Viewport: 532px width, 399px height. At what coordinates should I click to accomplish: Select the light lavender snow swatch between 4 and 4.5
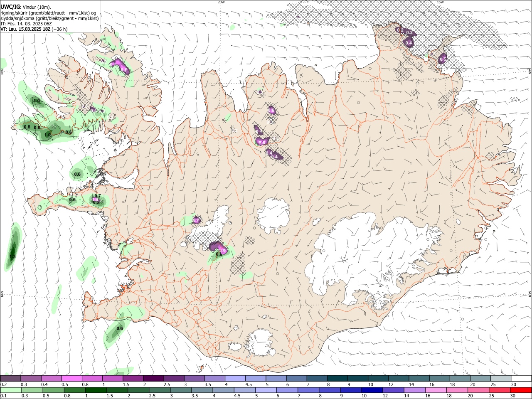click(235, 379)
